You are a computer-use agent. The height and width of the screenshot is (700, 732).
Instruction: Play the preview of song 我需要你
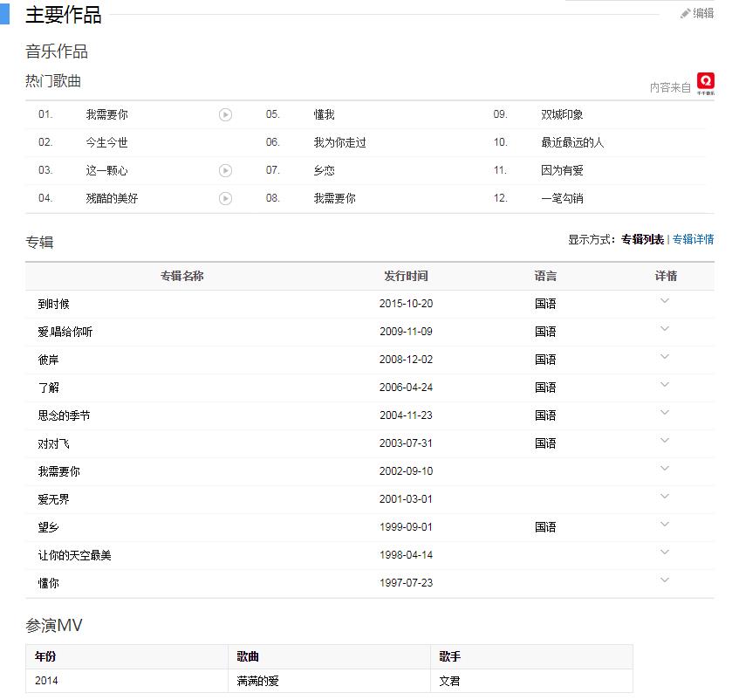pos(223,114)
